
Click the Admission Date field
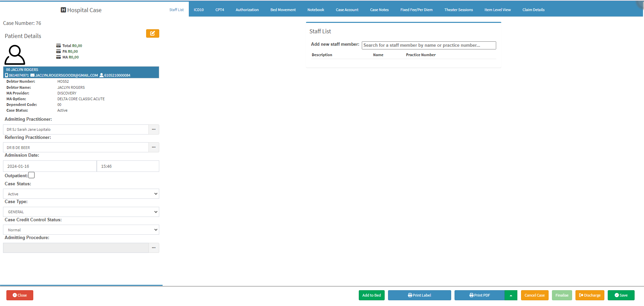click(x=50, y=166)
